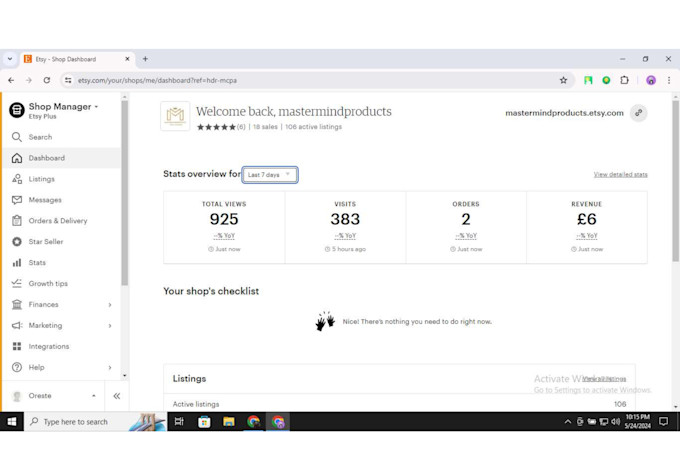
Task: Open the Oreste account menu arrow
Action: [94, 396]
